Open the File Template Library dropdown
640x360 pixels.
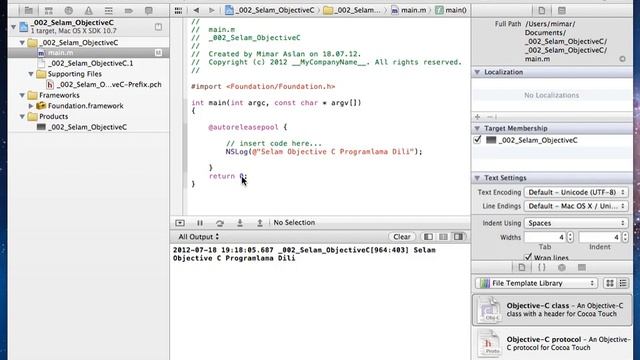tap(537, 283)
